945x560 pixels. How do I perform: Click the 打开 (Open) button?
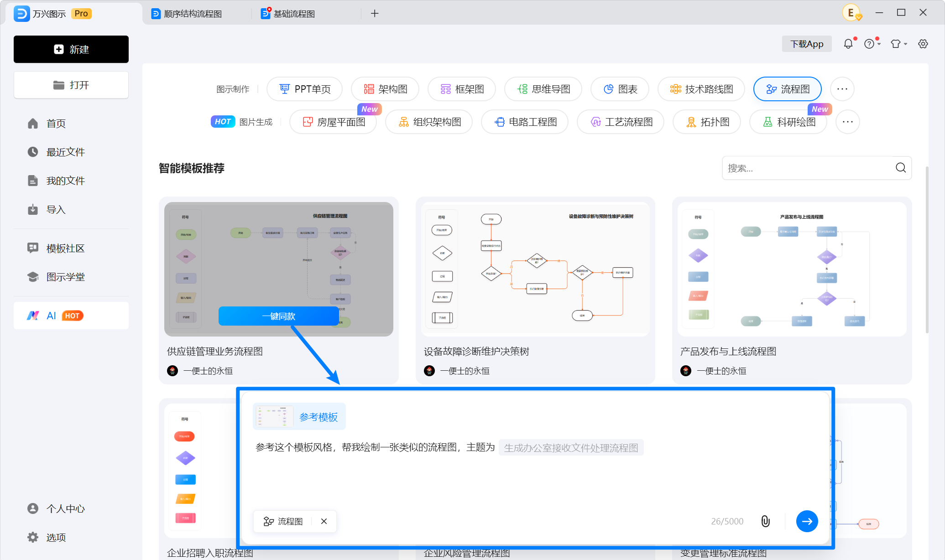71,85
